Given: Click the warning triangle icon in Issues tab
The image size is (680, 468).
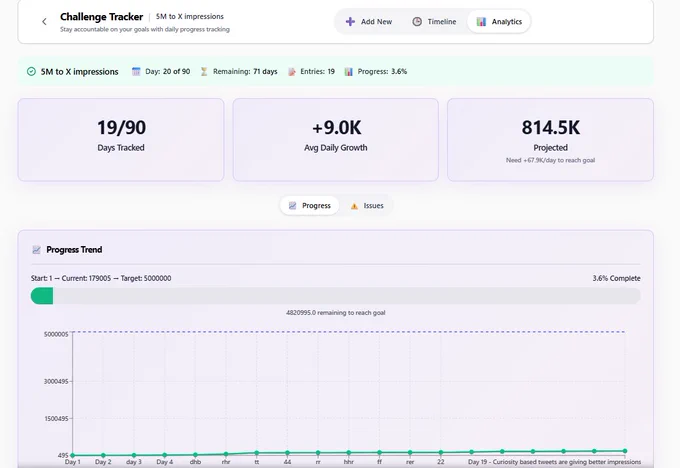Looking at the screenshot, I should pos(354,206).
